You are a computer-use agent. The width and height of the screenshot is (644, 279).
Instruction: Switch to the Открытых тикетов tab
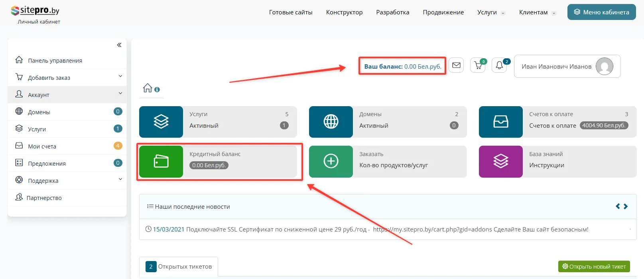click(x=179, y=267)
